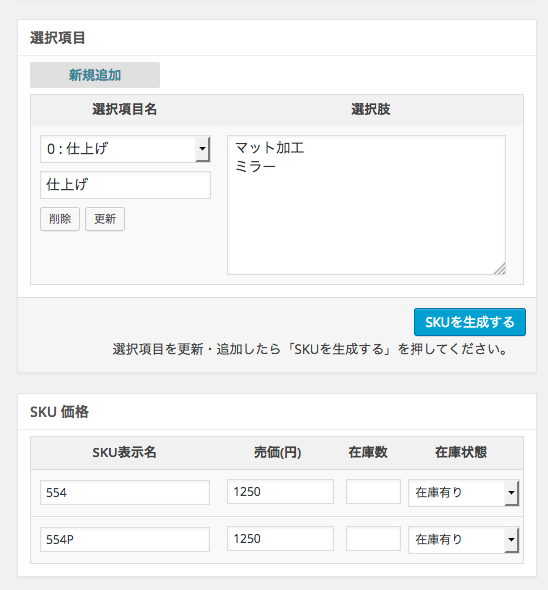Click the SKU 価格 panel heading
The width and height of the screenshot is (548, 590).
click(59, 412)
